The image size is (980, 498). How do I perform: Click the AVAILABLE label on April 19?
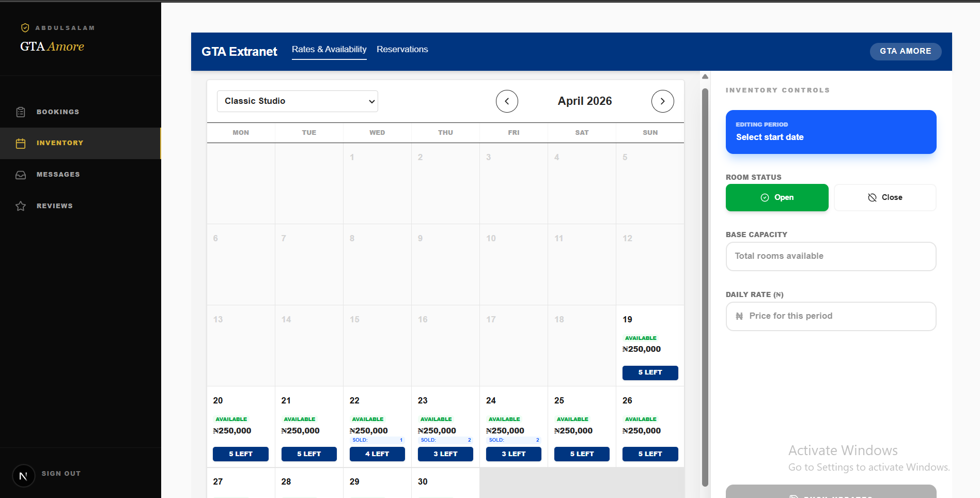[x=641, y=338]
